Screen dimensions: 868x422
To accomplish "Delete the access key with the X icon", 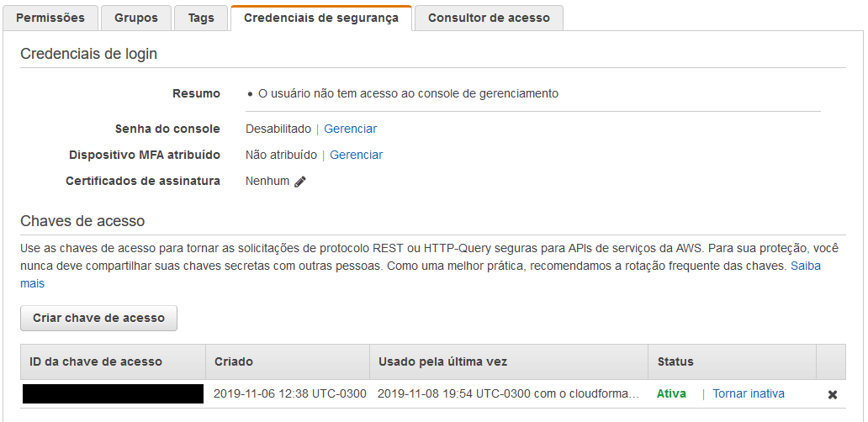I will point(832,395).
